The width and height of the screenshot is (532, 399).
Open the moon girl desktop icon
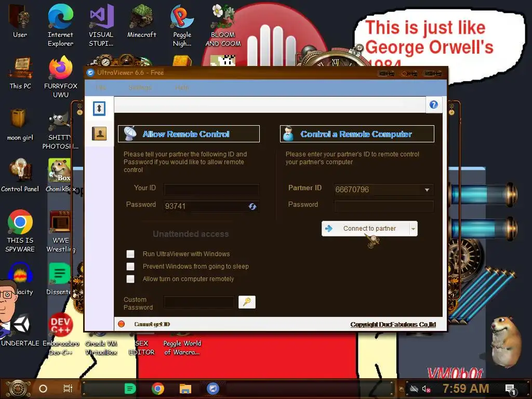tap(20, 125)
